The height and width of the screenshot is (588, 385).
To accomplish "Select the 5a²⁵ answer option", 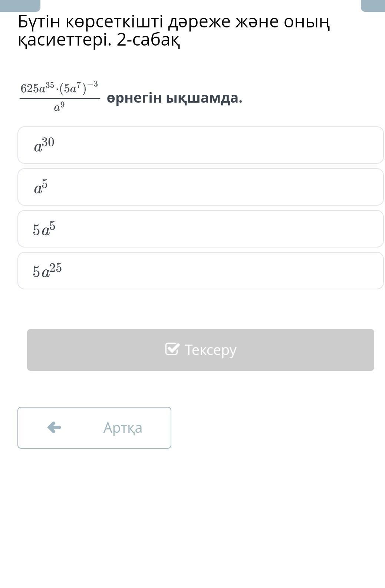I will 200,270.
